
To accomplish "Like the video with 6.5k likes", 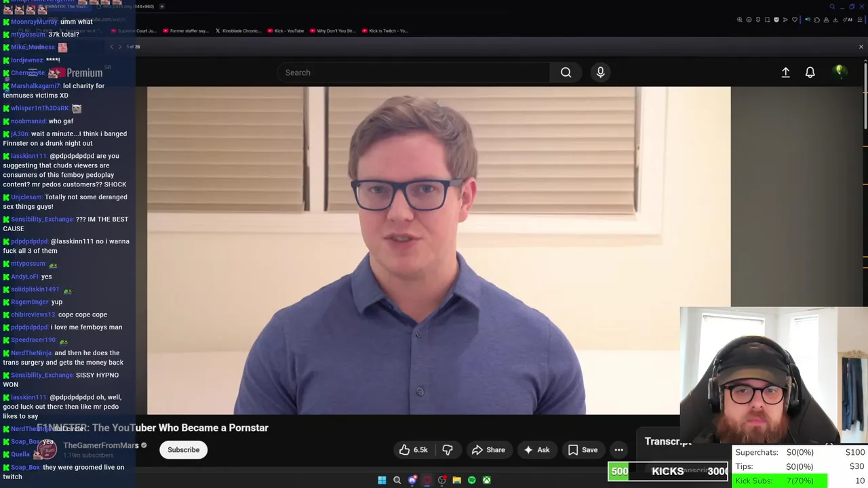I will (x=413, y=450).
